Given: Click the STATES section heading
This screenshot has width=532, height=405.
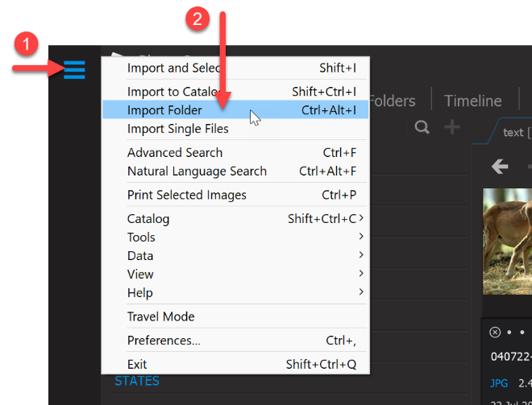Looking at the screenshot, I should [x=137, y=381].
